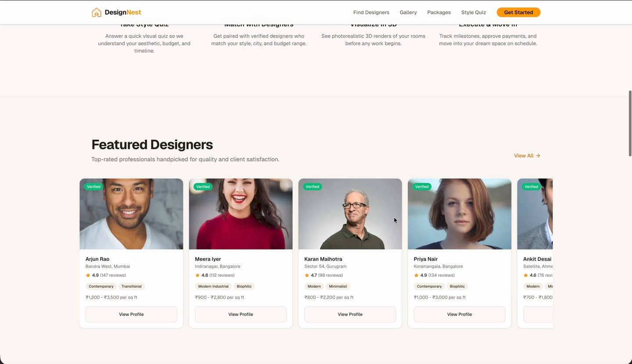Open the Gallery nav item
This screenshot has height=364, width=632.
point(408,12)
